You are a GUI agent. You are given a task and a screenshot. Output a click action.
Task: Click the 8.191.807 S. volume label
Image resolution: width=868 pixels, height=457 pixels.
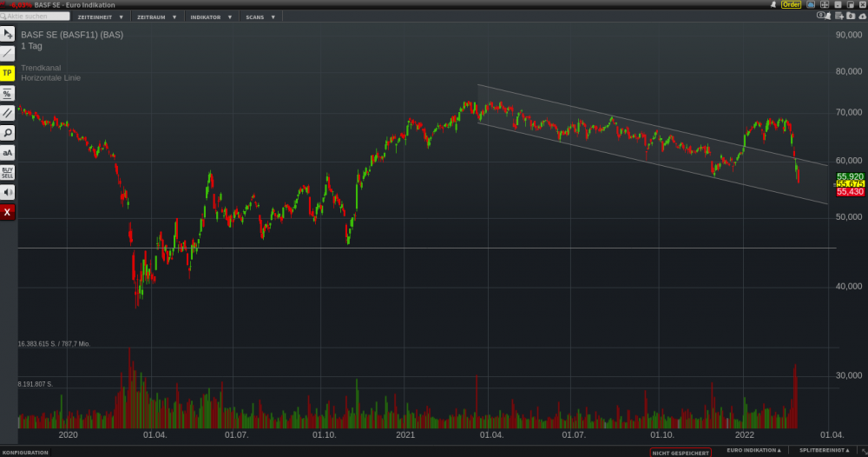(x=35, y=384)
